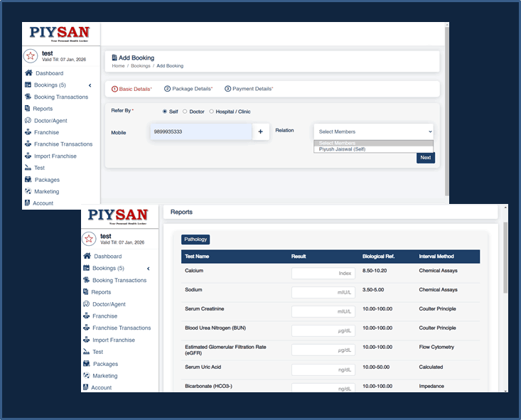Open the Package Details step tab
Image resolution: width=521 pixels, height=420 pixels.
(188, 89)
